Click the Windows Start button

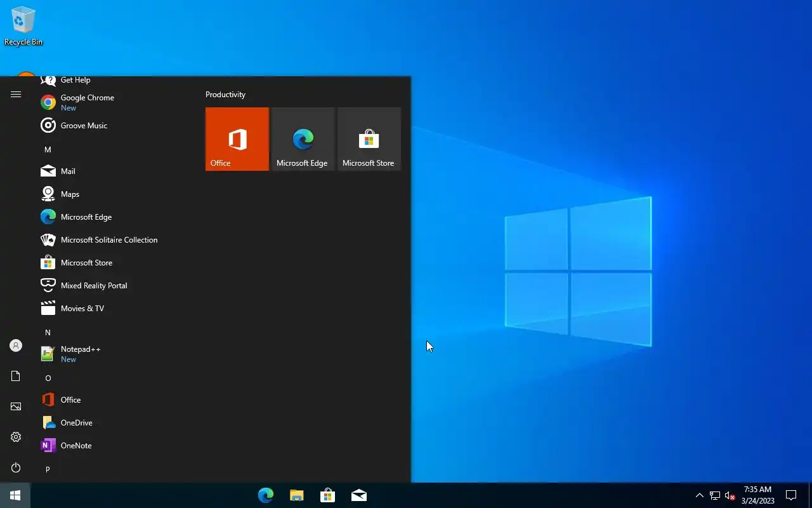(15, 495)
